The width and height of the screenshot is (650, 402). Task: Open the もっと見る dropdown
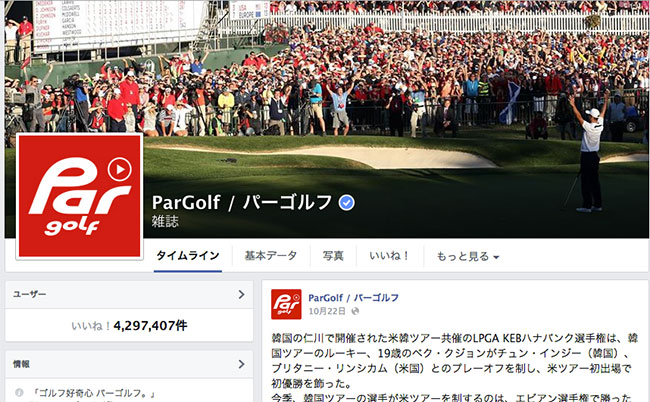[468, 257]
